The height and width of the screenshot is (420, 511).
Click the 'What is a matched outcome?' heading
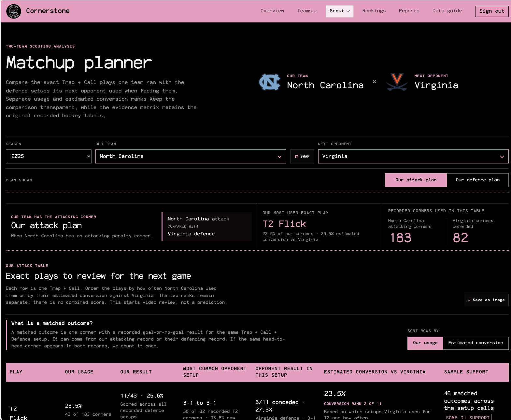pyautogui.click(x=52, y=323)
